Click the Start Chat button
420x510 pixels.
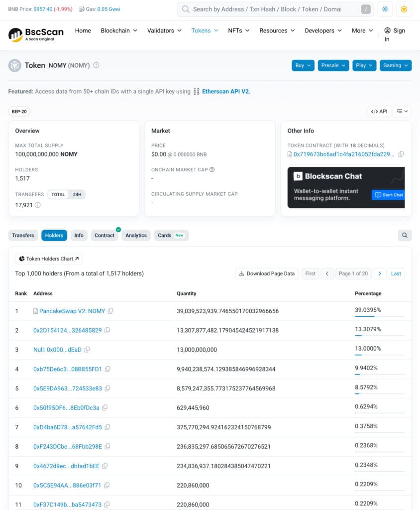click(388, 195)
